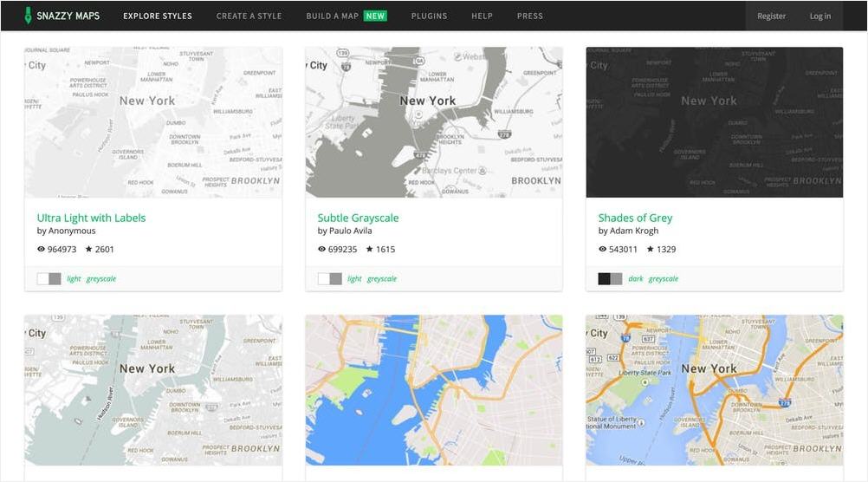Click the views eye icon next to 543011
The height and width of the screenshot is (482, 868).
coord(602,250)
